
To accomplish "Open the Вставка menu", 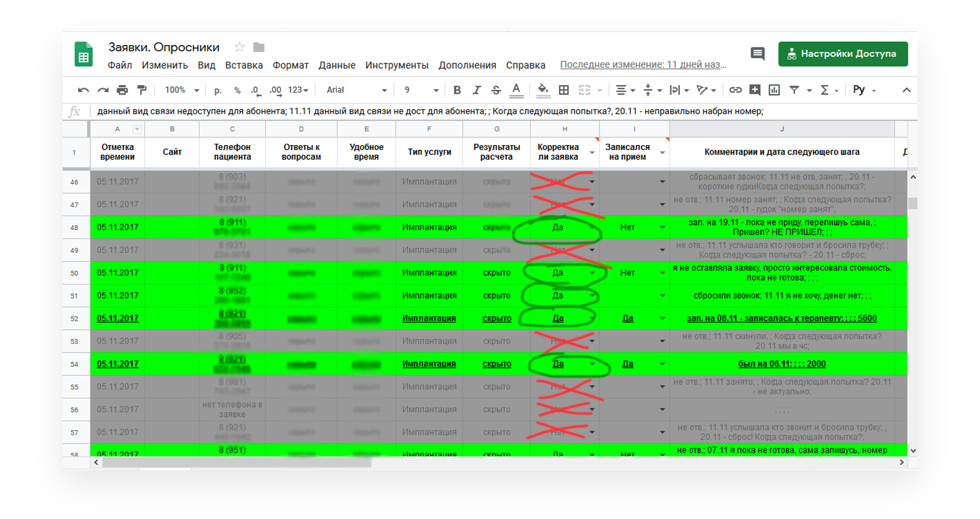I will click(244, 65).
